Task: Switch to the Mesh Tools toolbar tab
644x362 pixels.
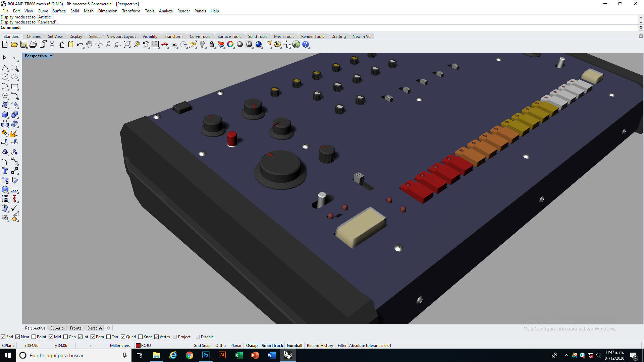Action: click(x=284, y=36)
